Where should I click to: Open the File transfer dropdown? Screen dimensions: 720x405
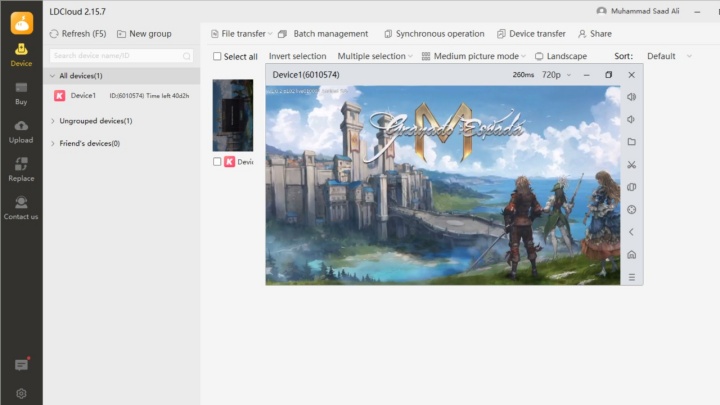coord(242,34)
